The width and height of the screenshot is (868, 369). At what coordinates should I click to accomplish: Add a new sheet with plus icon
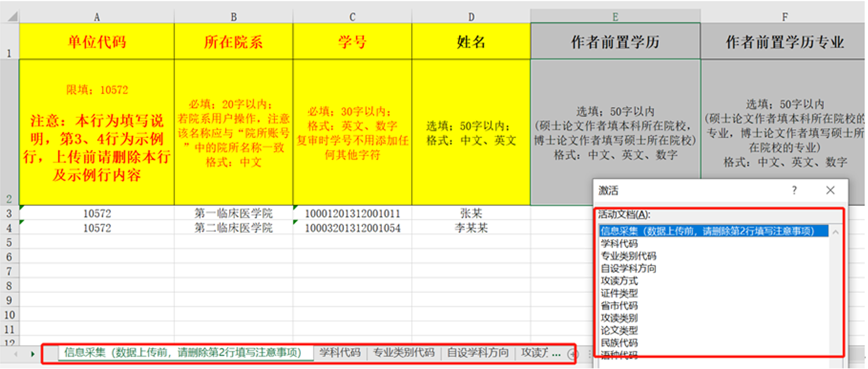(572, 353)
